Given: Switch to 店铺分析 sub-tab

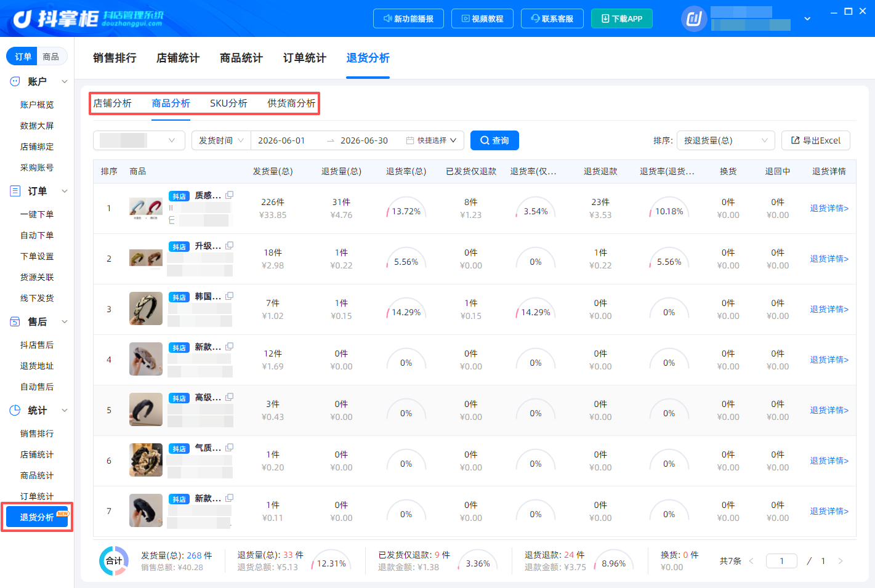Looking at the screenshot, I should click(x=113, y=103).
